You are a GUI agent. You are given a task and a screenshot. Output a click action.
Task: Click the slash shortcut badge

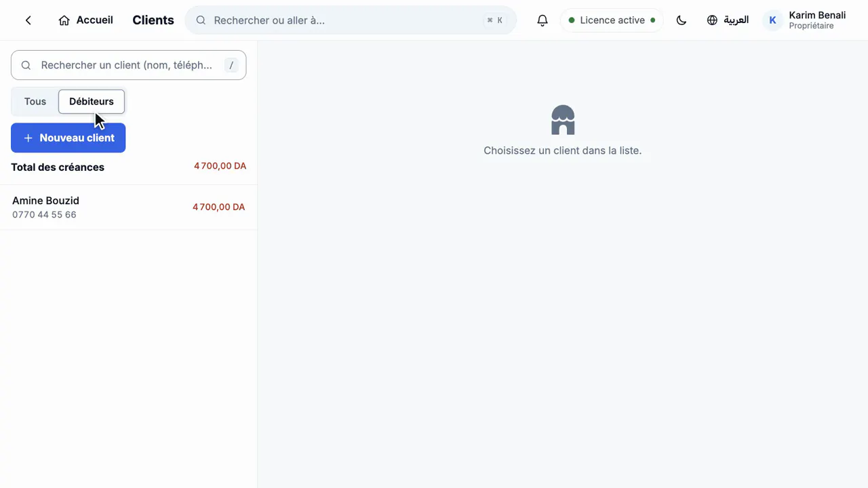click(x=231, y=65)
